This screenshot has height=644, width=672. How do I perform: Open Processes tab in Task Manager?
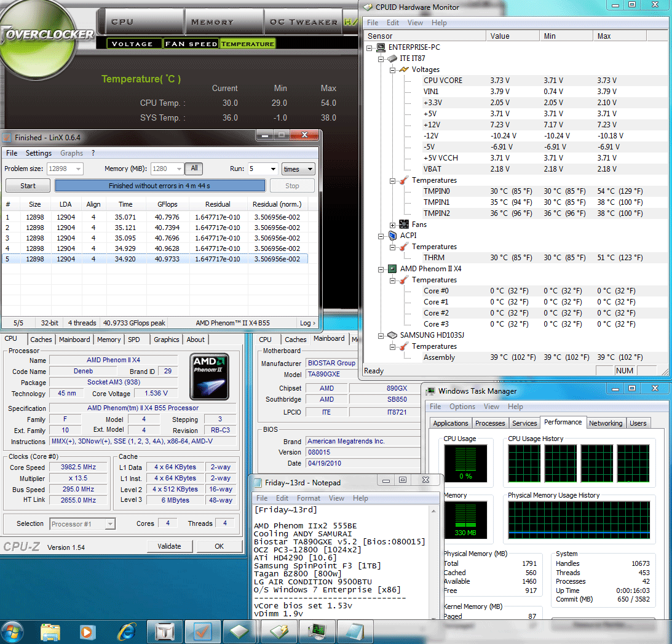[x=490, y=423]
